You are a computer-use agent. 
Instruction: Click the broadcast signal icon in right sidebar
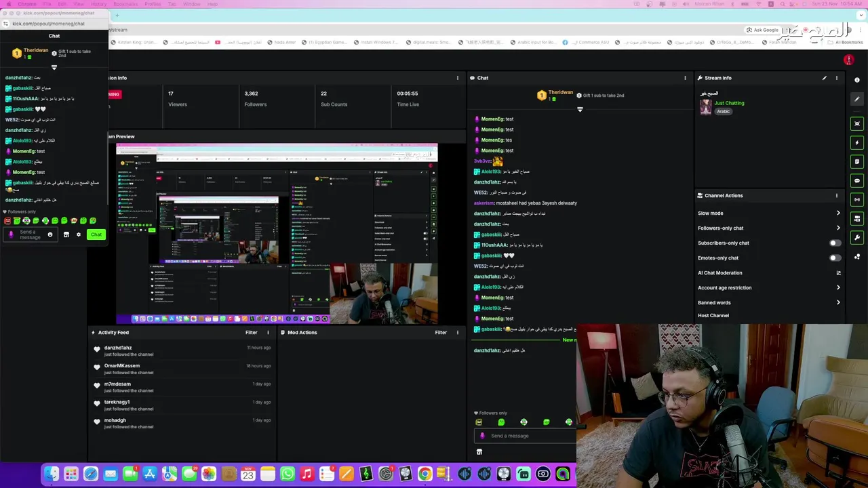(857, 200)
